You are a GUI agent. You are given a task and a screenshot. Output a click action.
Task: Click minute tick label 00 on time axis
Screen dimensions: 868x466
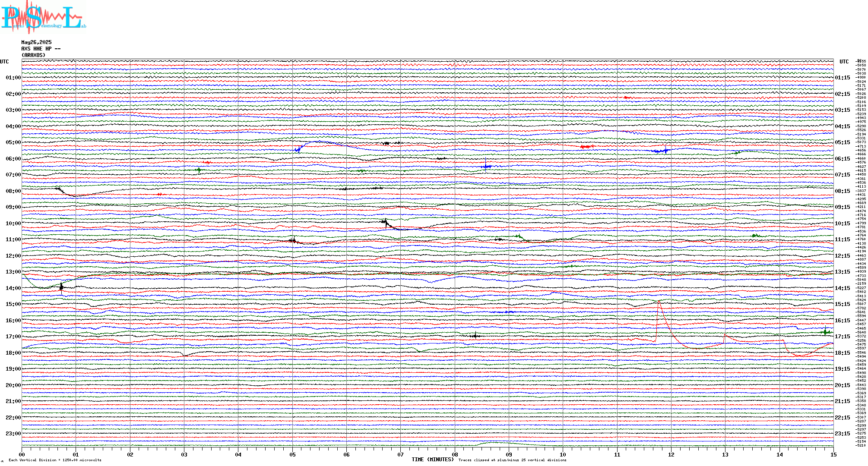click(22, 454)
